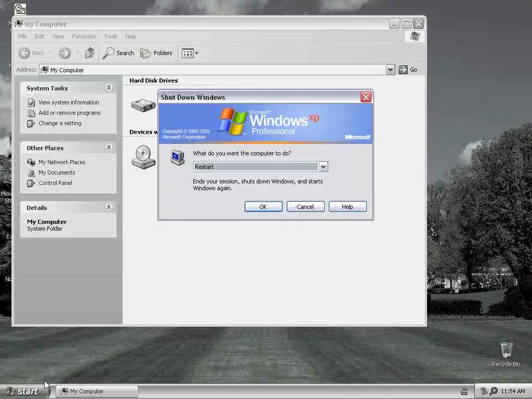Click the computer icon in shutdown dialog
Image resolution: width=532 pixels, height=399 pixels.
click(x=178, y=157)
